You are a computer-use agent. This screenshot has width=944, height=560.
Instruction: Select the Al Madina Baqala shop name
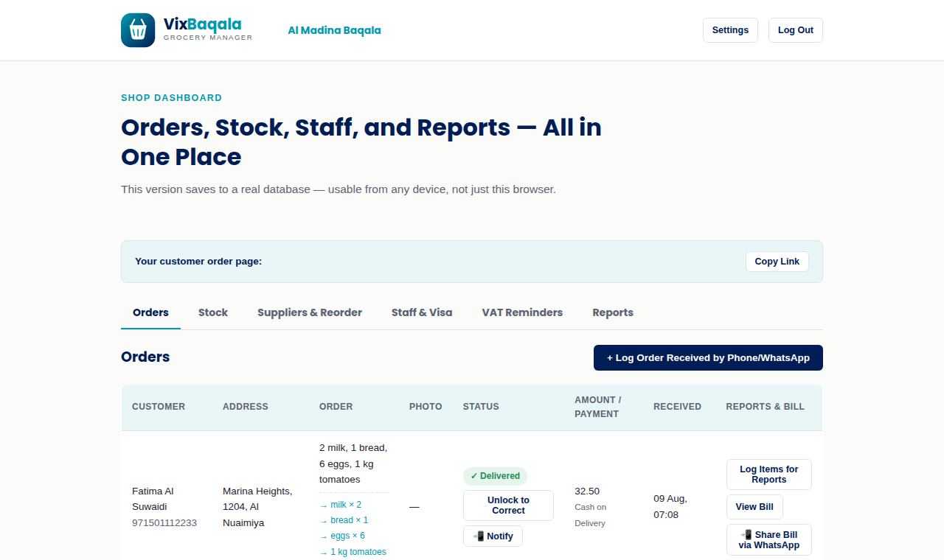pos(334,30)
